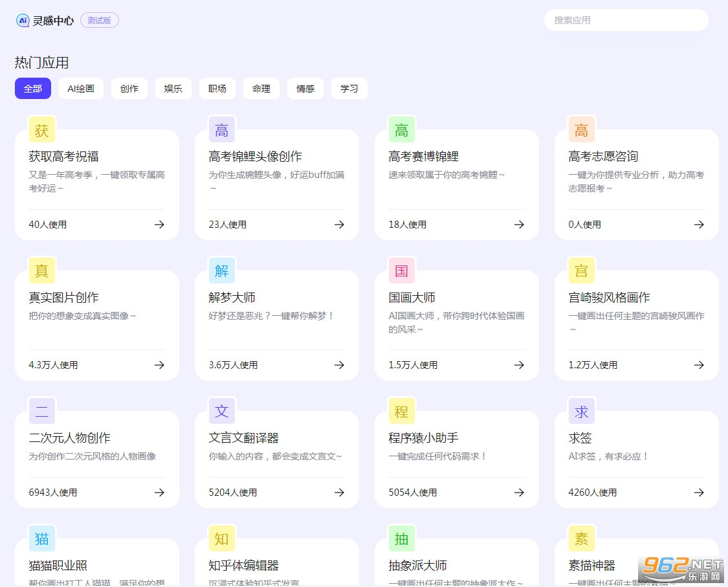Click the 5204人使用 usage count

tap(232, 493)
